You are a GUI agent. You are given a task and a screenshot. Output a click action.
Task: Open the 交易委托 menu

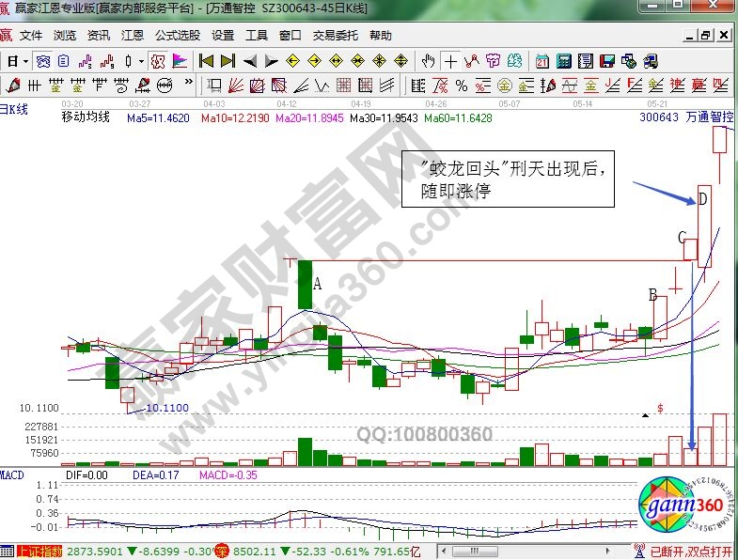pyautogui.click(x=335, y=36)
